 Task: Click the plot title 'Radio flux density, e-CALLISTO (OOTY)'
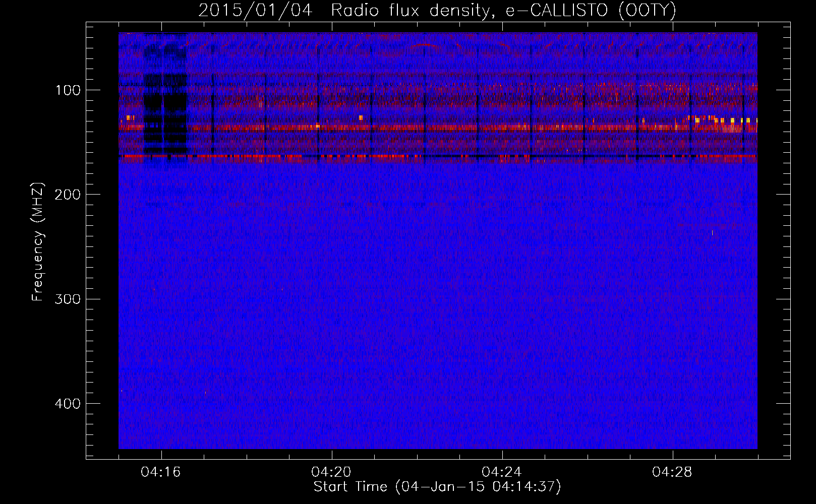coord(504,10)
